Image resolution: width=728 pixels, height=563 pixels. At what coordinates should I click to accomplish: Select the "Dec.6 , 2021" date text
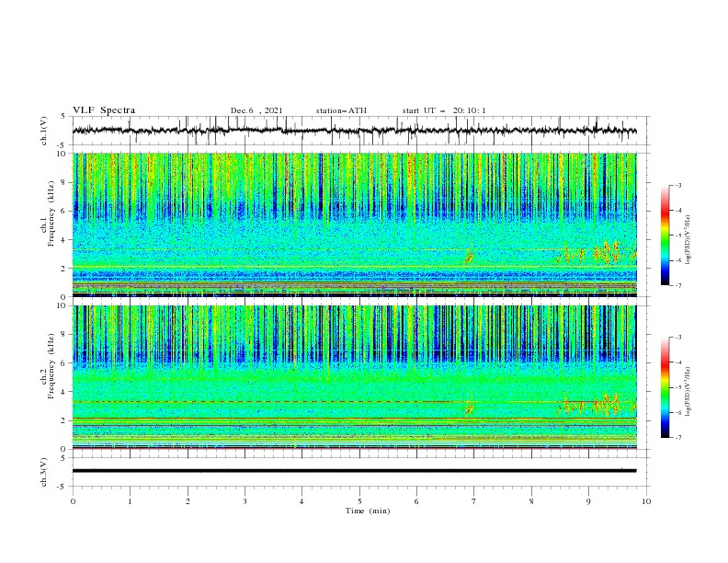coord(256,110)
